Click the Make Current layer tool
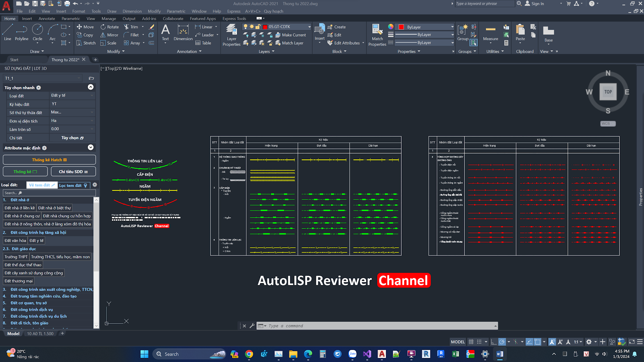The width and height of the screenshot is (644, 362). pos(291,35)
